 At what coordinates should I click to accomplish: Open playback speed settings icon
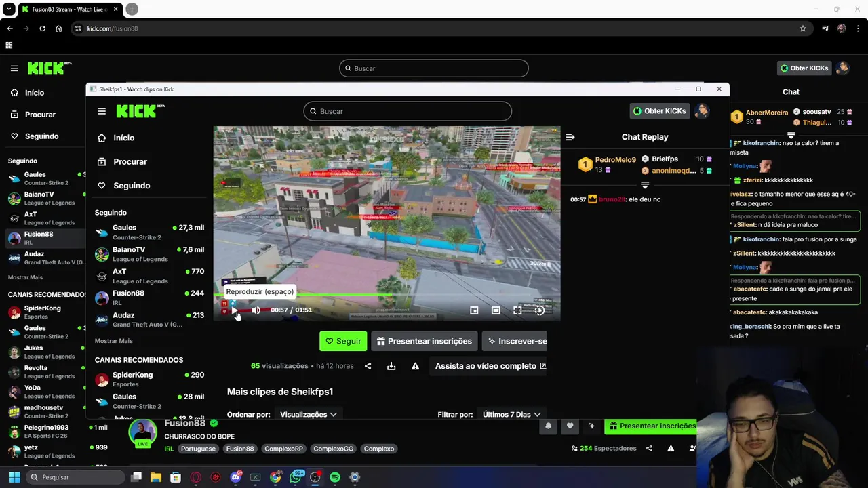coord(539,310)
